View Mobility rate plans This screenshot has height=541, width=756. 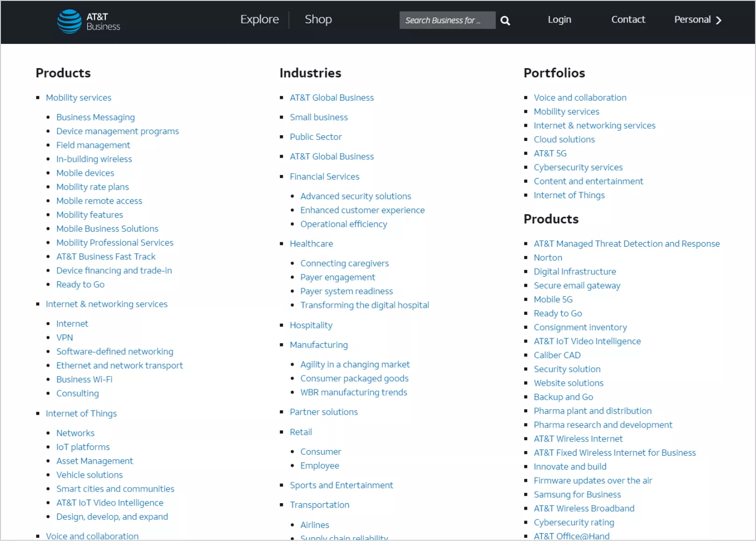92,187
